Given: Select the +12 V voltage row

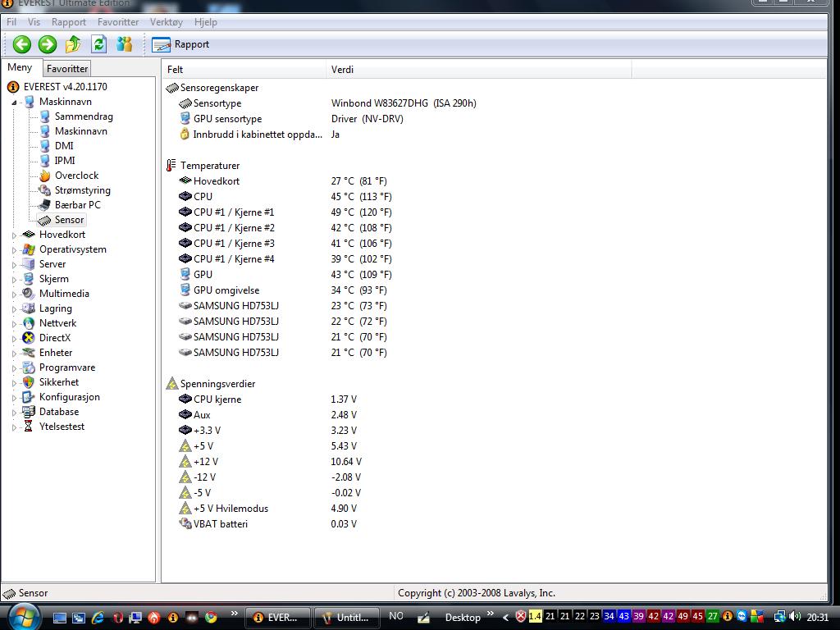Looking at the screenshot, I should 270,461.
